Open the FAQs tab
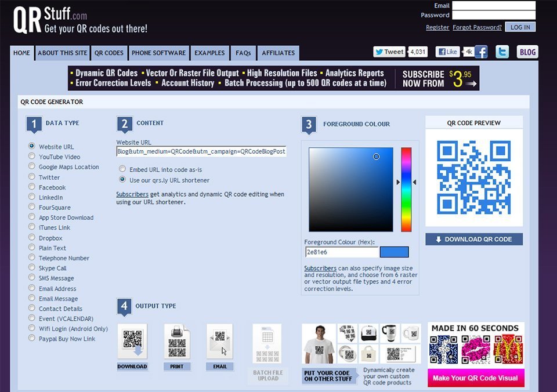 point(243,53)
